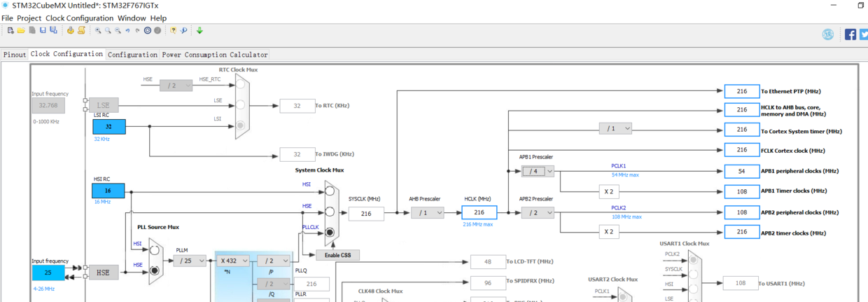Click the HCLK 216 MHz input field
Image resolution: width=868 pixels, height=302 pixels.
click(x=479, y=212)
